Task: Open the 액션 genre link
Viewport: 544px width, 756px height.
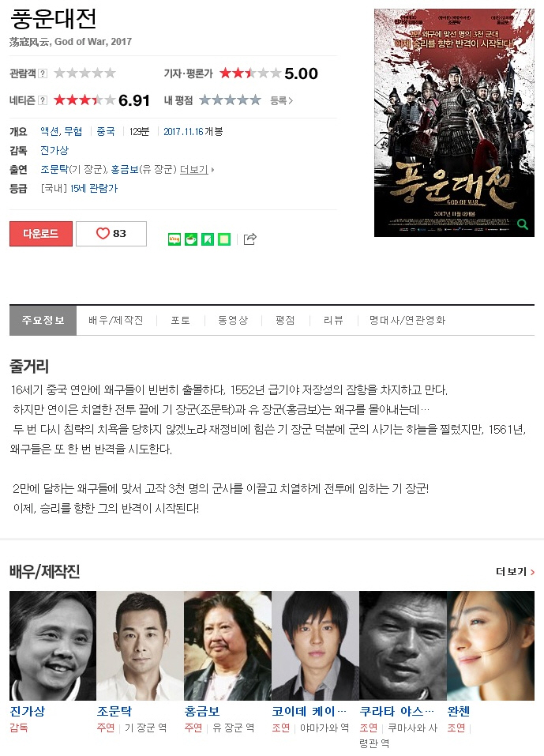Action: [50, 132]
